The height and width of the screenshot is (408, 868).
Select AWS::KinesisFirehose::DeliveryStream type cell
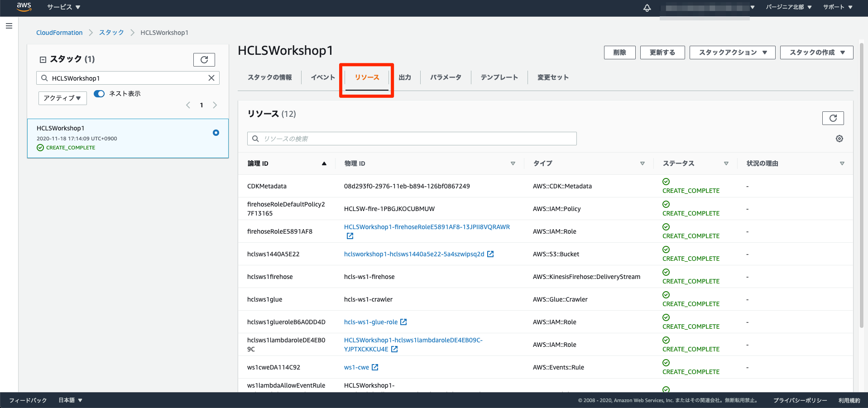pyautogui.click(x=586, y=277)
